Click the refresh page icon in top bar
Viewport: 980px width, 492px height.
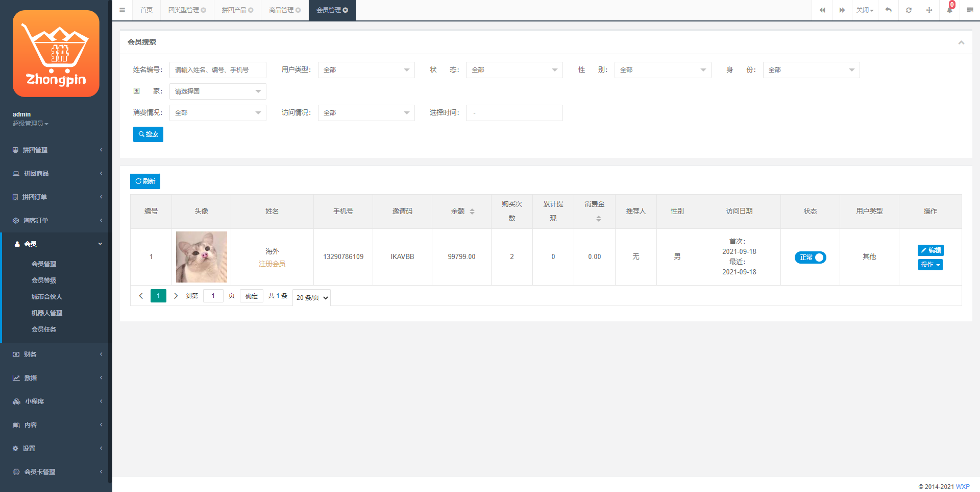(909, 10)
